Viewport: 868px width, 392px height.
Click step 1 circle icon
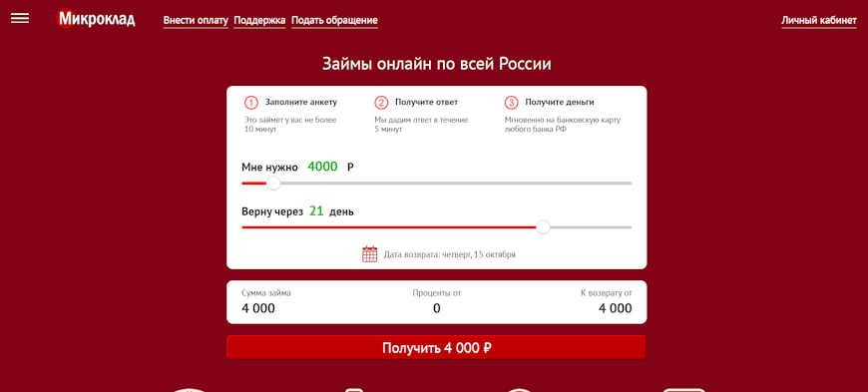[x=251, y=103]
